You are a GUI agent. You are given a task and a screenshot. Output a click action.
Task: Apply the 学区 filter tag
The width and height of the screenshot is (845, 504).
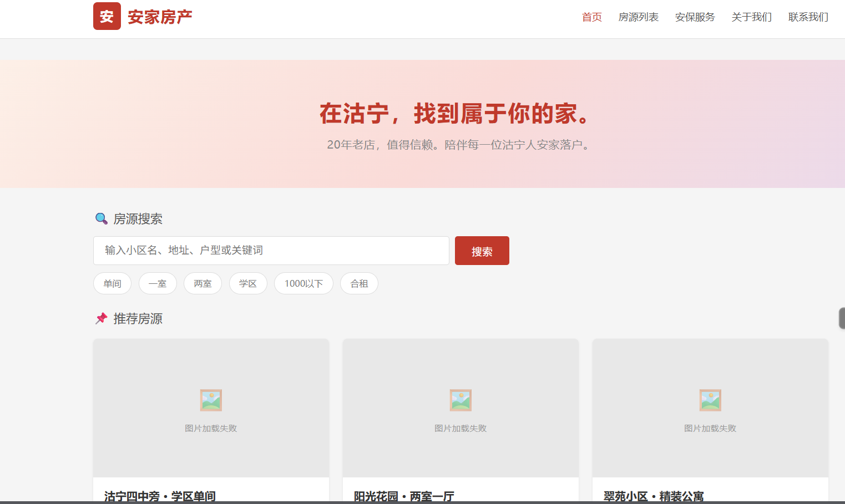[x=248, y=283]
